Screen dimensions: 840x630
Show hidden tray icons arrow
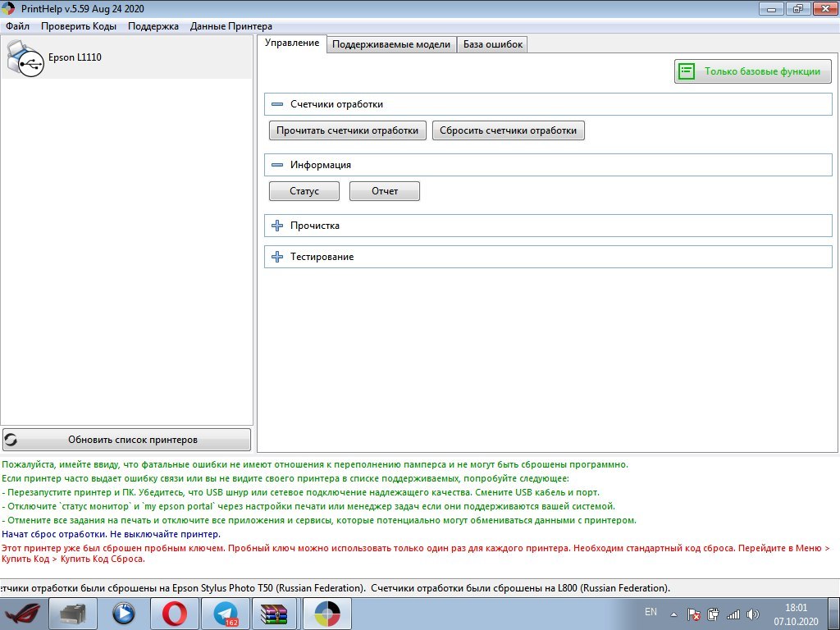coord(673,615)
